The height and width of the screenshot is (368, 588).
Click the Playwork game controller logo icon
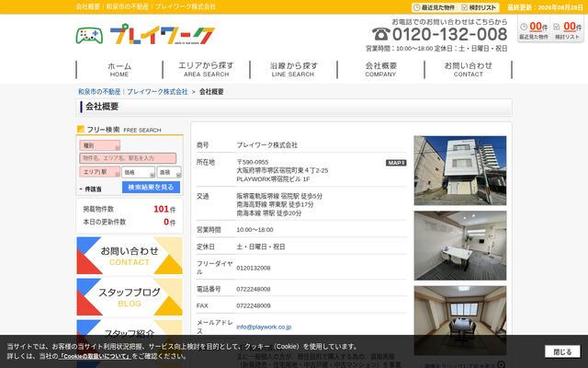pyautogui.click(x=89, y=36)
